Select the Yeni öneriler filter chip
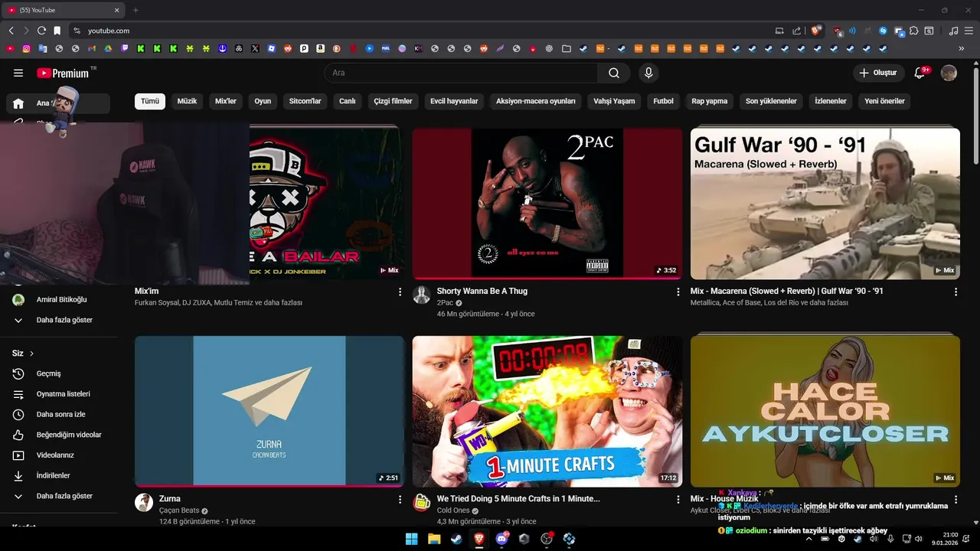Screen dimensions: 980x551 point(884,101)
